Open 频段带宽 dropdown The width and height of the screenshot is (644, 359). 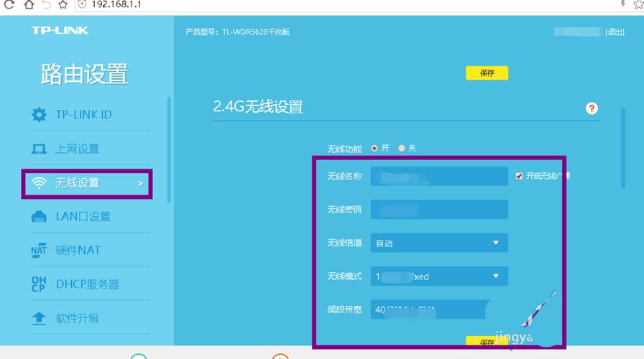coord(430,309)
